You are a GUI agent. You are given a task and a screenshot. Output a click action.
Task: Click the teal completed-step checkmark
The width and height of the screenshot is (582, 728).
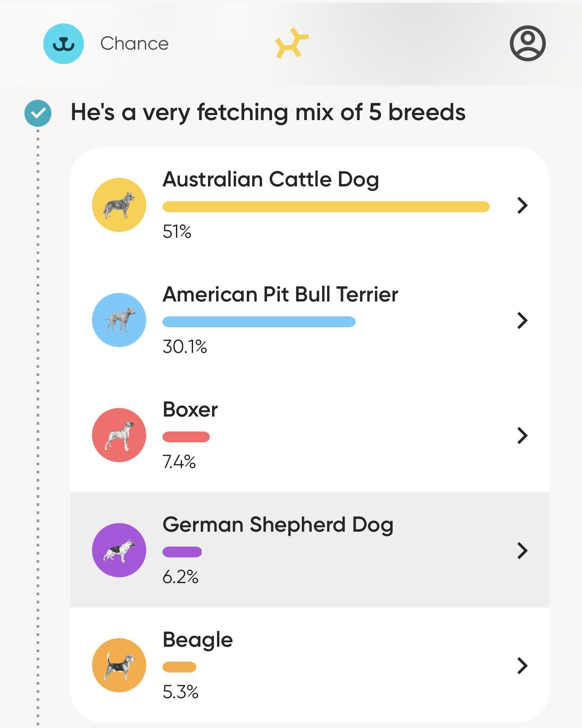(x=38, y=113)
